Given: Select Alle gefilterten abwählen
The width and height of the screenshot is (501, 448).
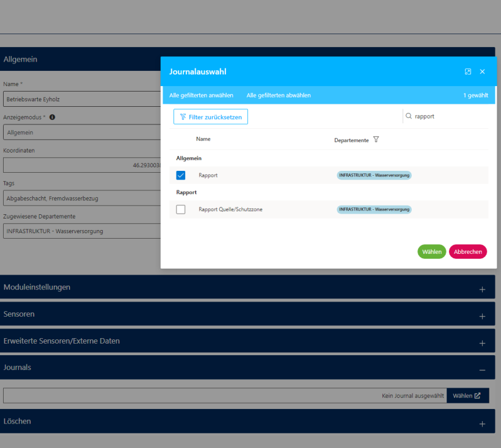Looking at the screenshot, I should (279, 95).
